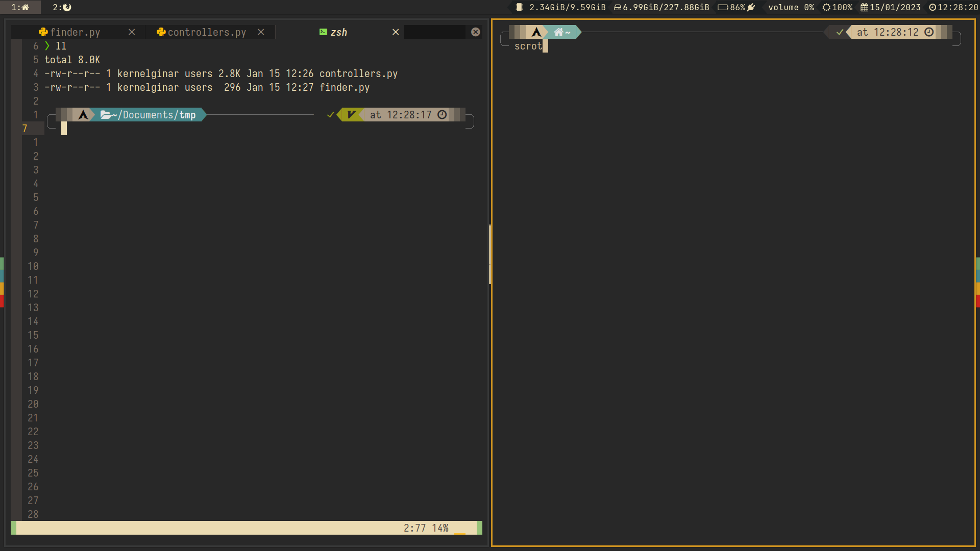Click the battery 86% indicator
980x551 pixels.
(736, 7)
